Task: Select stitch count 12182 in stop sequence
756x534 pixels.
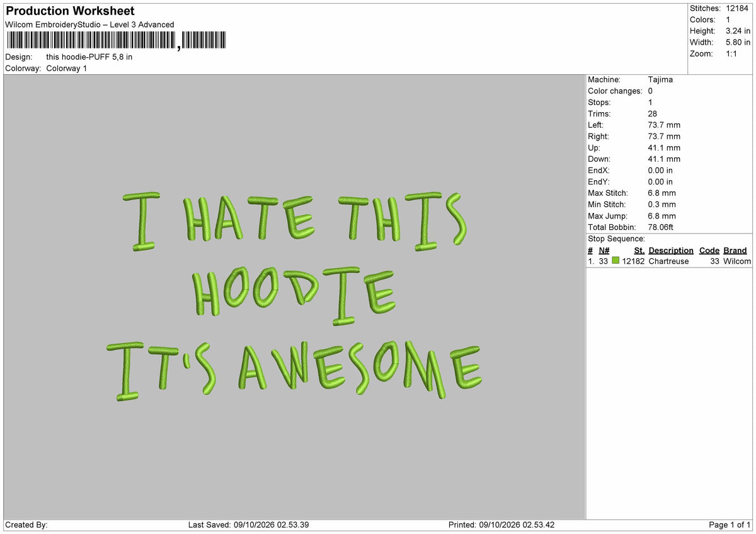Action: (633, 261)
